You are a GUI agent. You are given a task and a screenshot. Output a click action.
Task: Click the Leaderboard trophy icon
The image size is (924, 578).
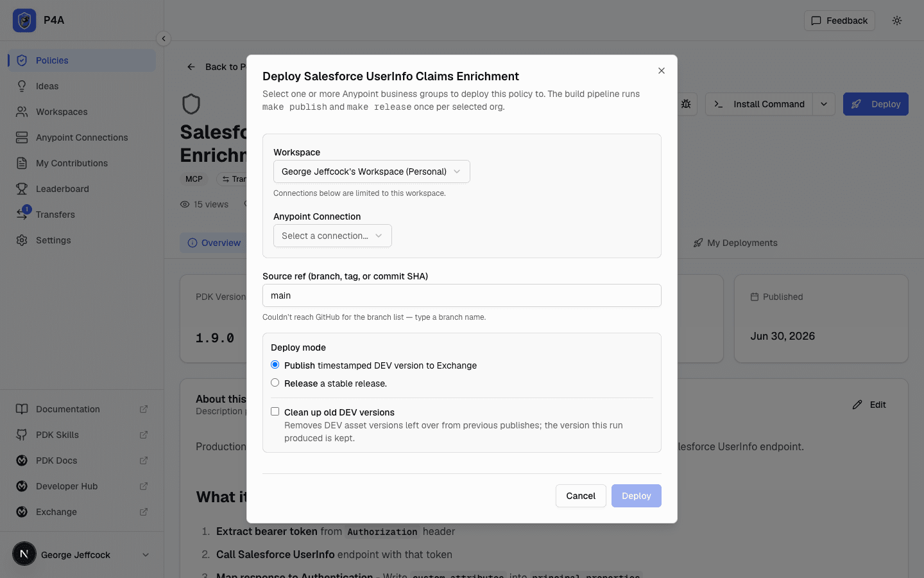pyautogui.click(x=22, y=189)
